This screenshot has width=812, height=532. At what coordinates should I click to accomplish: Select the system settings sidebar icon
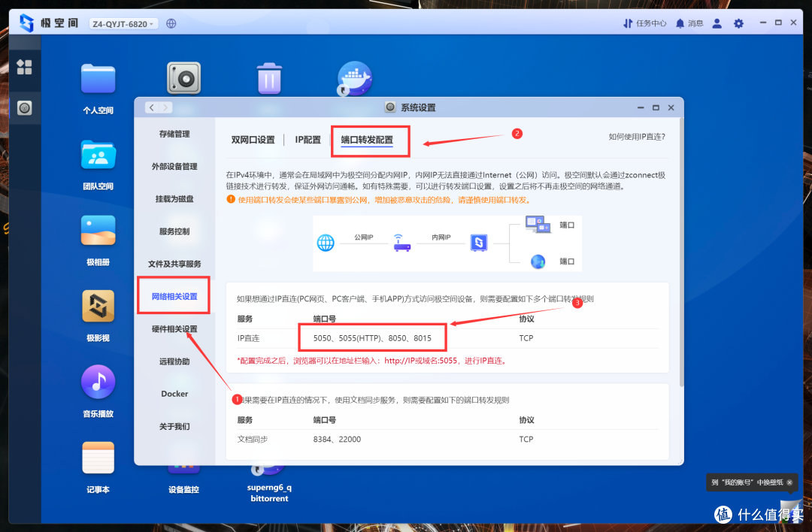point(24,107)
